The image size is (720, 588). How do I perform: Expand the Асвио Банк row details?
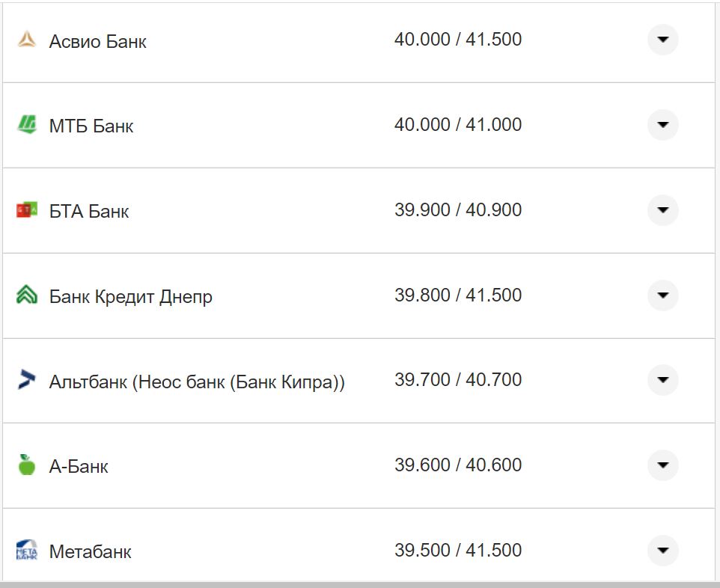click(x=662, y=40)
